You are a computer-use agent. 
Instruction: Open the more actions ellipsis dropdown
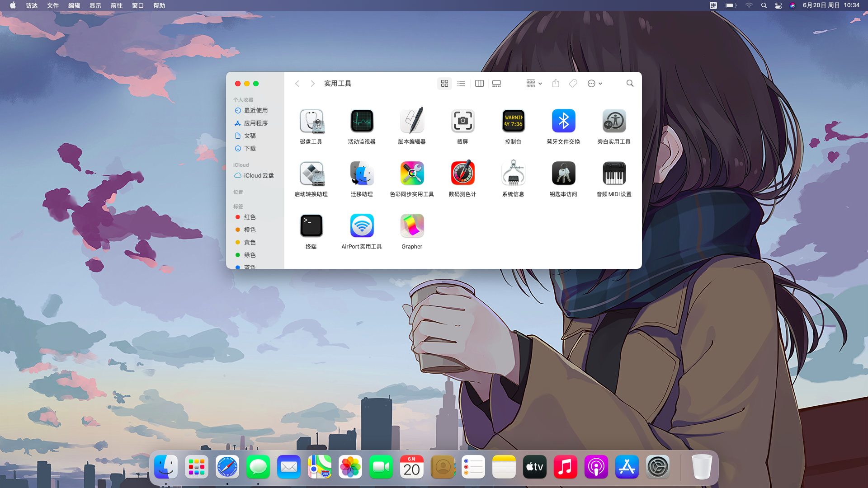[x=594, y=84]
